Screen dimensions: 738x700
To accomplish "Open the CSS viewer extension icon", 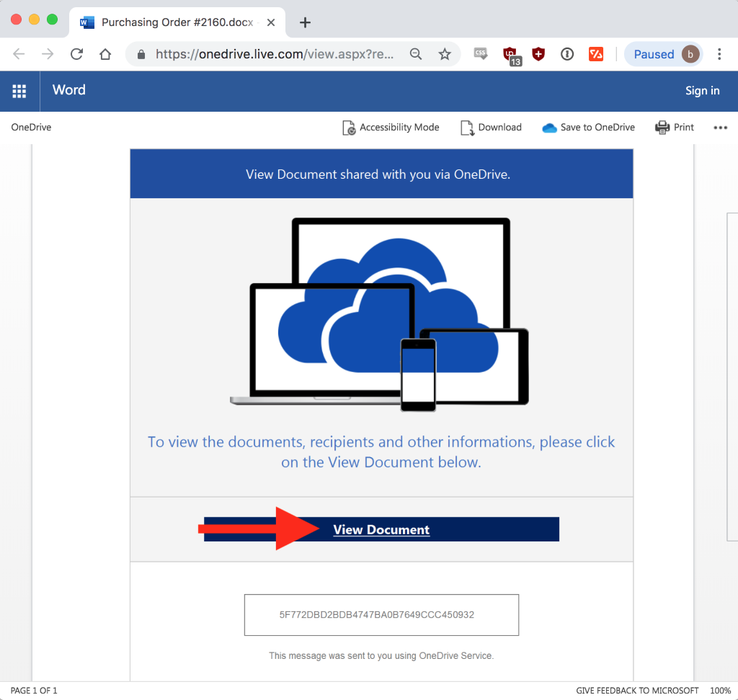I will click(x=481, y=53).
